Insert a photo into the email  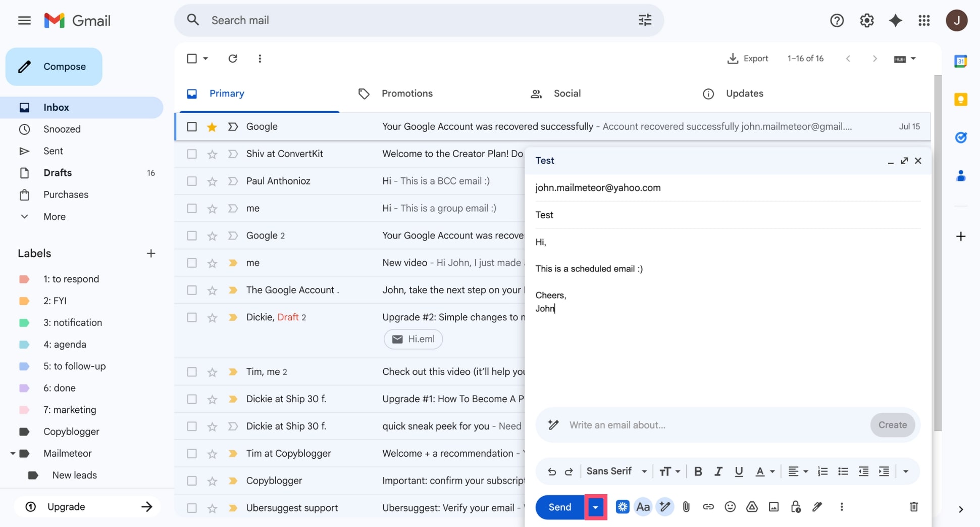click(x=773, y=507)
